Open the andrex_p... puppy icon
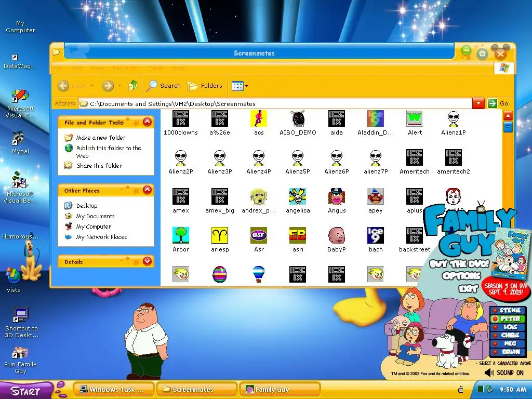 coord(259,201)
